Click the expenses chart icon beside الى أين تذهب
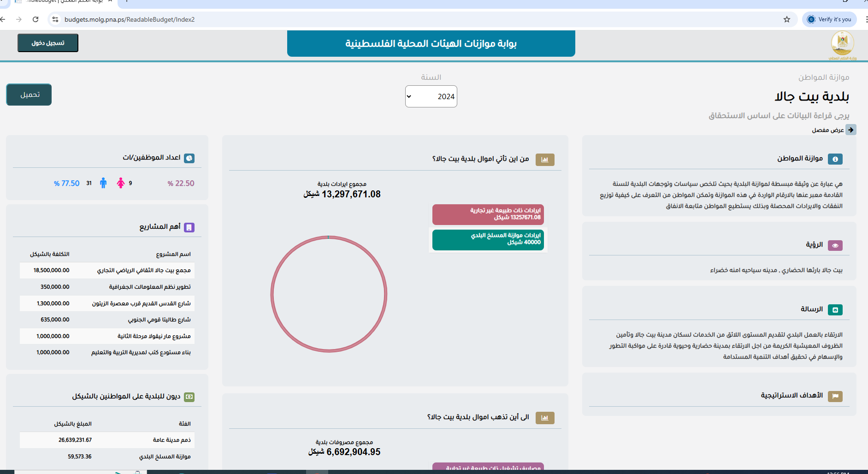This screenshot has width=868, height=474. [x=544, y=418]
